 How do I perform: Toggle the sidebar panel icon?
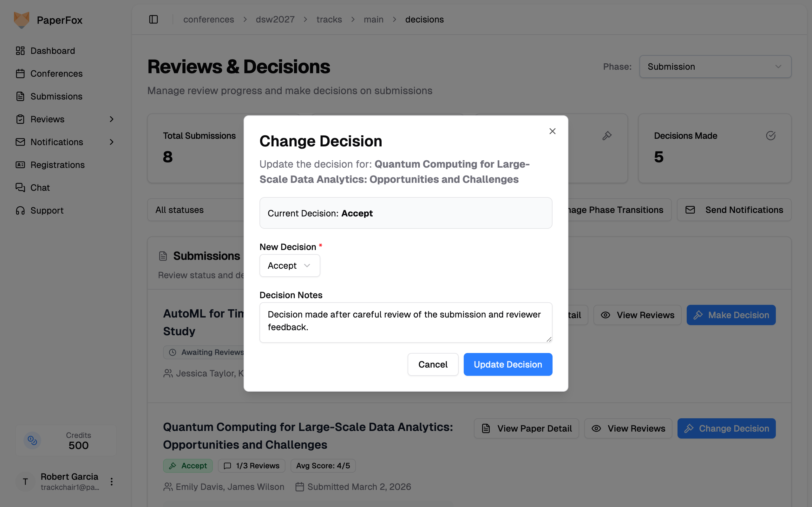[153, 19]
